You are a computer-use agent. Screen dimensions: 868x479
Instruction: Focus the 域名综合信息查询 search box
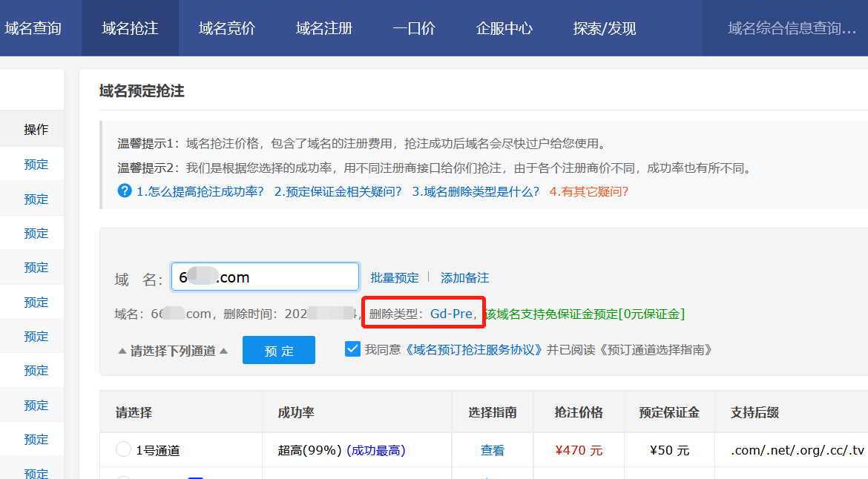[792, 28]
